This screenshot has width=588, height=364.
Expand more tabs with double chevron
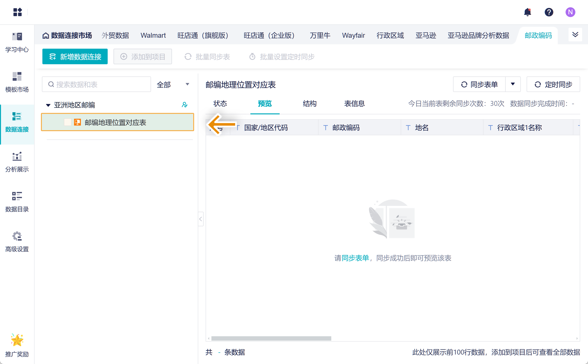point(575,35)
